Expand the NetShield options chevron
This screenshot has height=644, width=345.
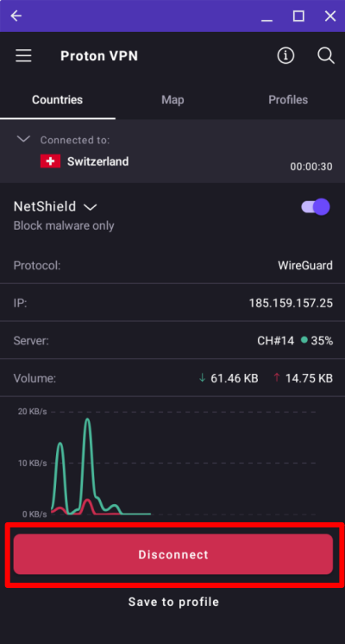tap(91, 207)
